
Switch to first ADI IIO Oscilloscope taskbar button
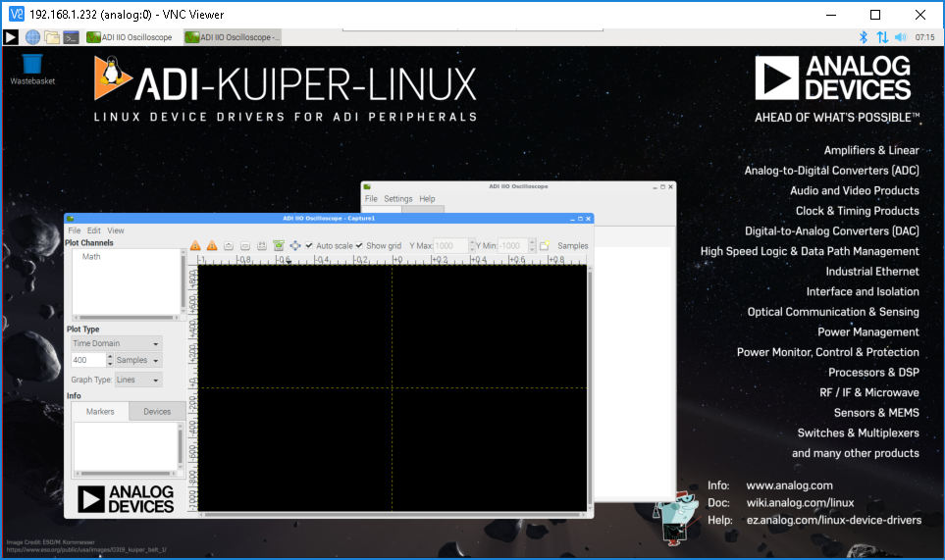pos(129,37)
